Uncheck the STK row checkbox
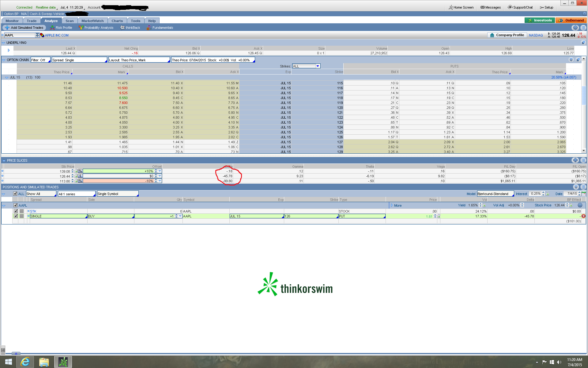Viewport: 588px width, 368px height. pyautogui.click(x=16, y=211)
